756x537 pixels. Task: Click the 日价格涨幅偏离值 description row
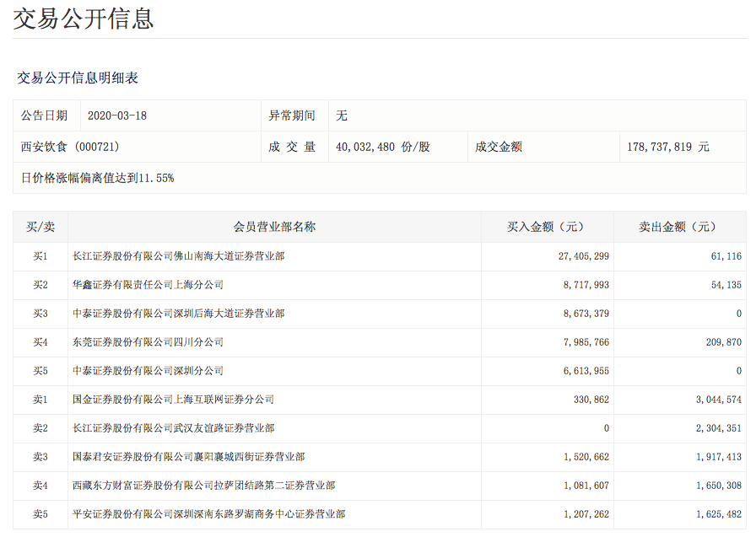[x=97, y=178]
